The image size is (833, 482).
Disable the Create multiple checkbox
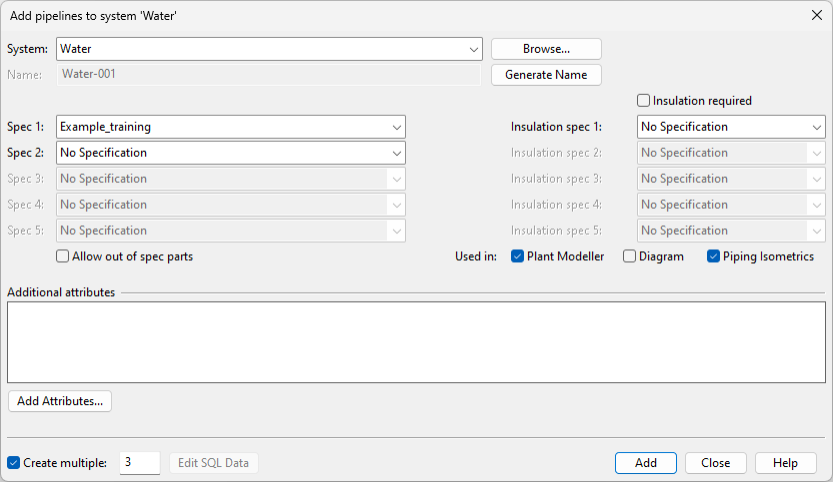(14, 463)
